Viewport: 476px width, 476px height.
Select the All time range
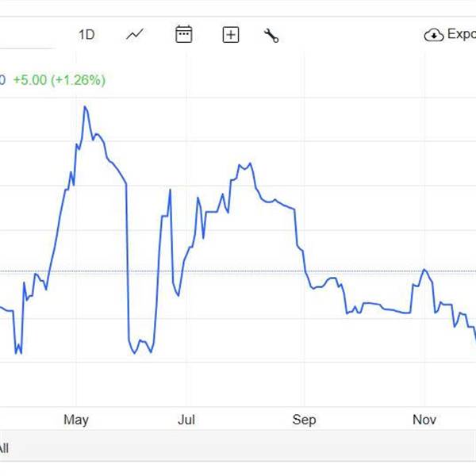(4, 448)
